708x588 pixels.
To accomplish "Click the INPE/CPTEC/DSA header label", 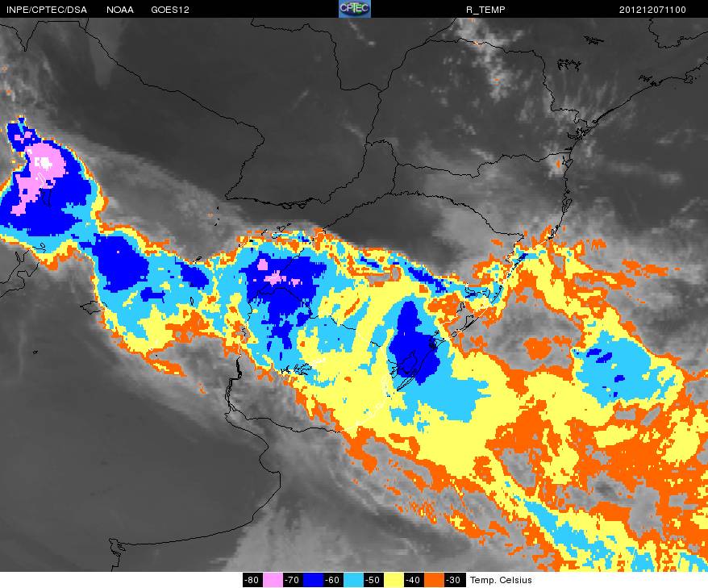I will 47,10.
